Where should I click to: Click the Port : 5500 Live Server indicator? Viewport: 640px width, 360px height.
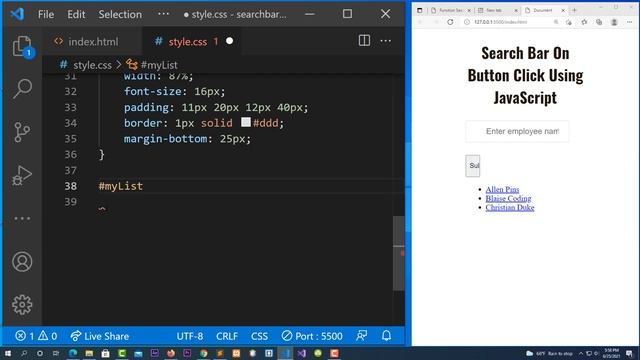click(312, 336)
